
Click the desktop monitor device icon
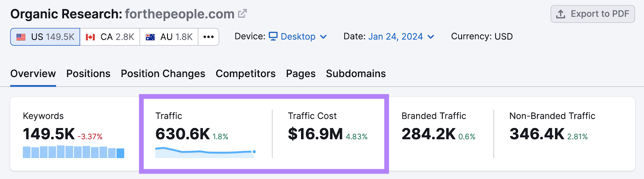pos(273,36)
